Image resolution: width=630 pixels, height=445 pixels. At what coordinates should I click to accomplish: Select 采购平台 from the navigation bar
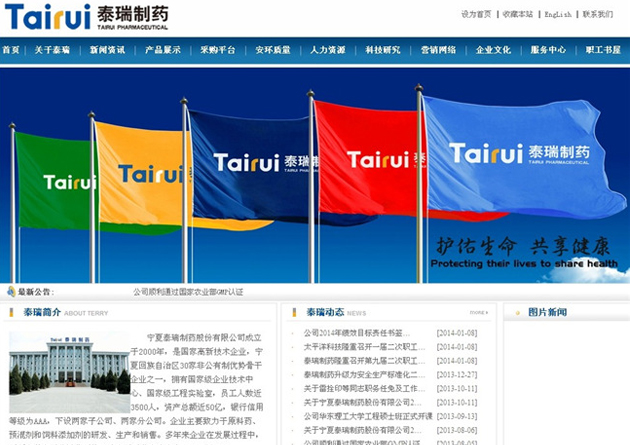coord(218,50)
